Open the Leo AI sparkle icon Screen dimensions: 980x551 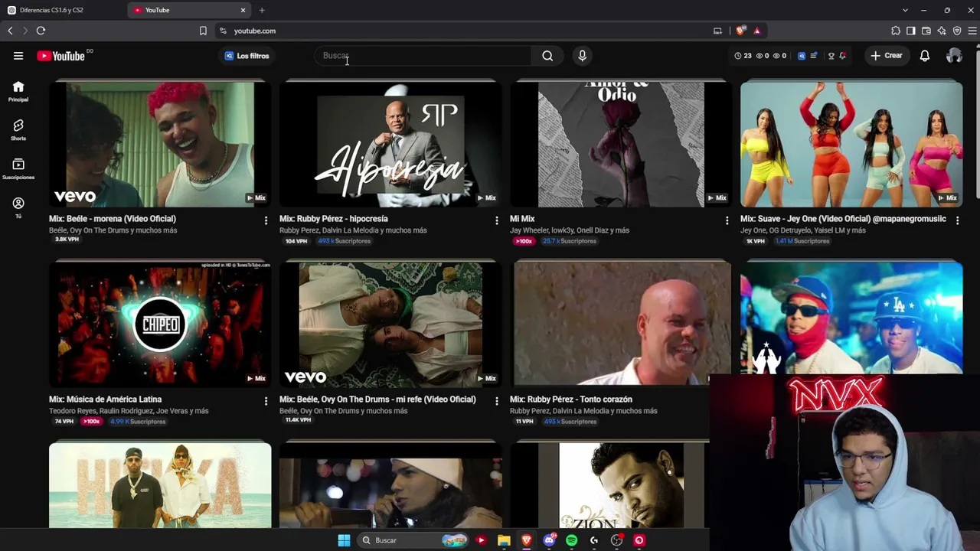[x=942, y=31]
